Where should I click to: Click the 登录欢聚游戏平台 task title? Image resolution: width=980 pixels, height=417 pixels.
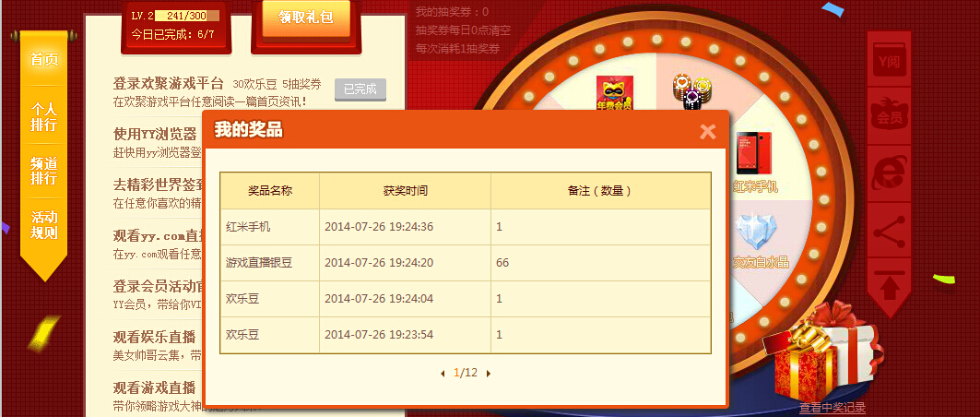[x=168, y=83]
